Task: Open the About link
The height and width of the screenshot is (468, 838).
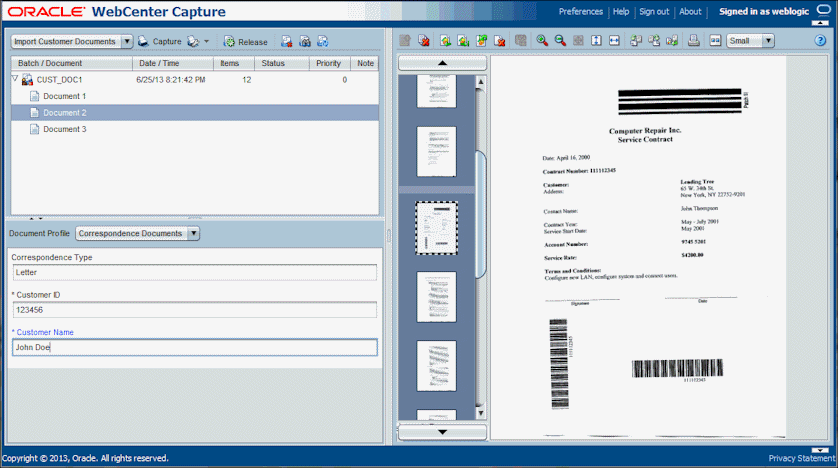Action: (x=690, y=11)
